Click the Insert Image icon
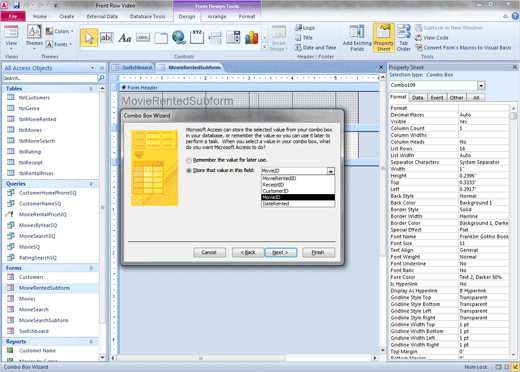The width and height of the screenshot is (520, 372). pos(279,38)
